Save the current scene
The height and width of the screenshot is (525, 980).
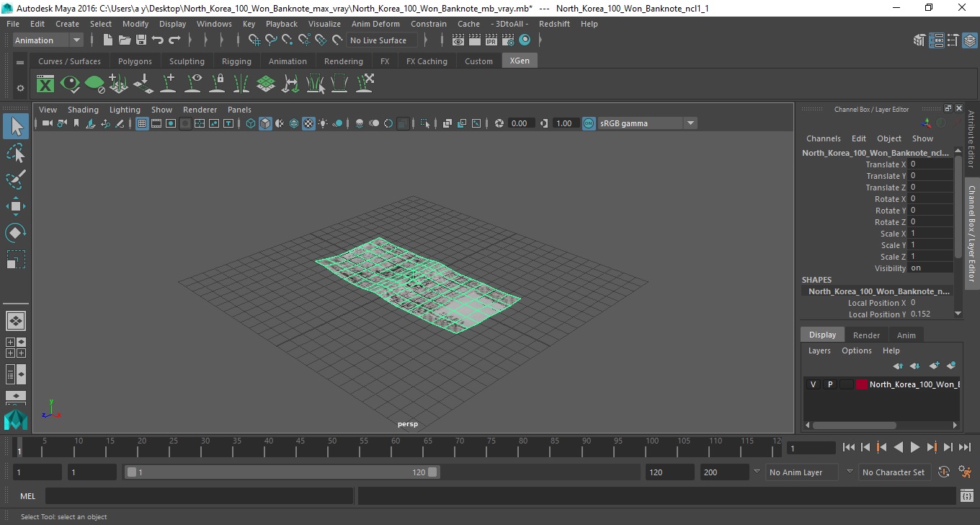point(141,40)
